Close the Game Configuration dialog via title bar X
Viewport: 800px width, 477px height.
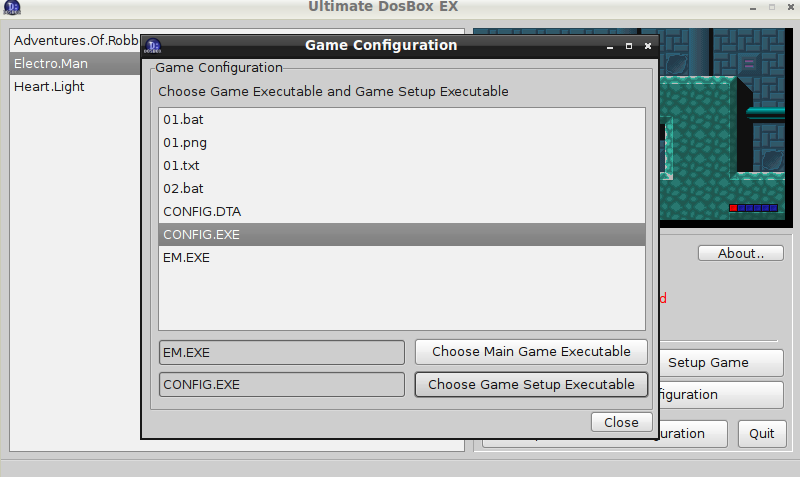coord(647,46)
